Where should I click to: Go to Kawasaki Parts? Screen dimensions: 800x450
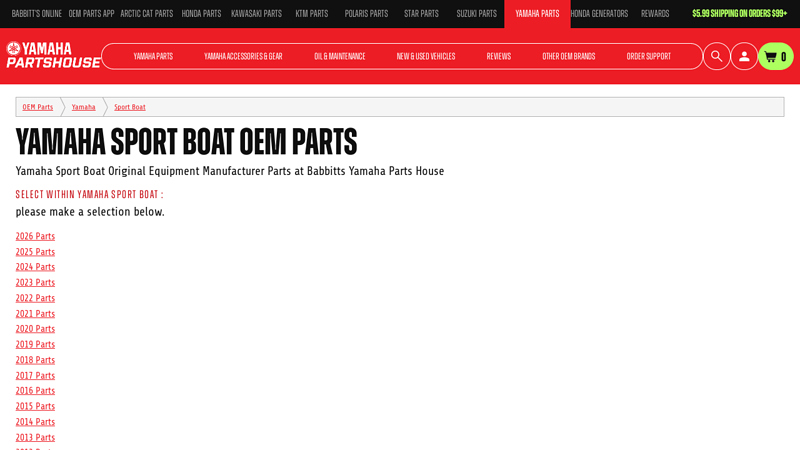pos(256,14)
